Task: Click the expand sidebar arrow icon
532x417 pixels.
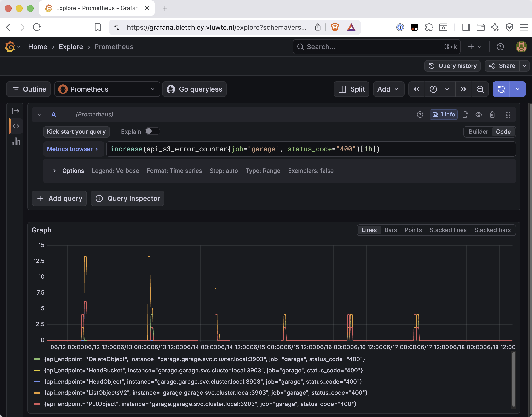Action: click(x=16, y=111)
